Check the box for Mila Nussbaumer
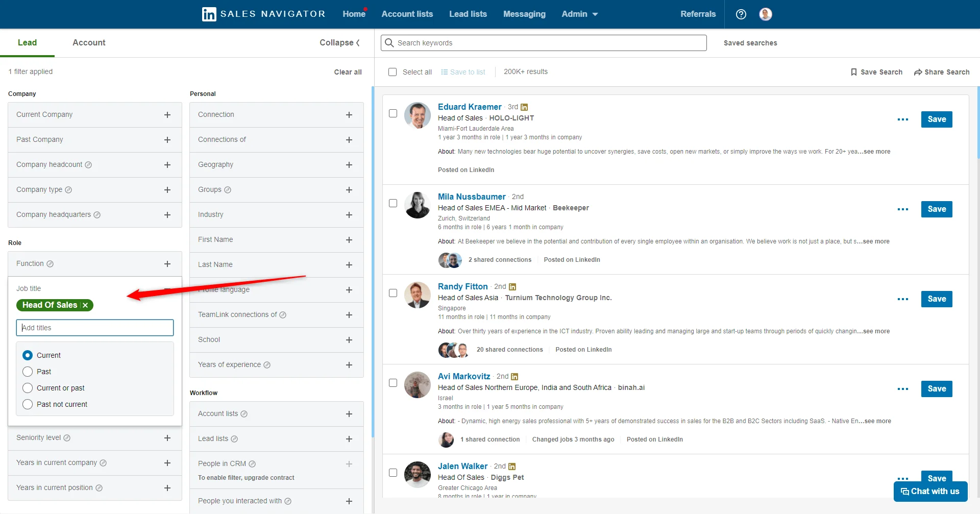Screen dimensions: 980x514 tap(393, 203)
